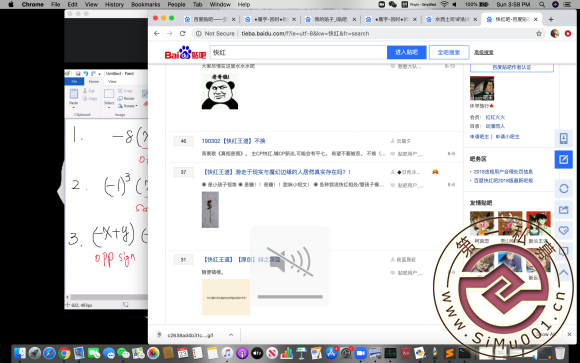This screenshot has width=580, height=363.
Task: Reload the Tieba page
Action: click(182, 34)
